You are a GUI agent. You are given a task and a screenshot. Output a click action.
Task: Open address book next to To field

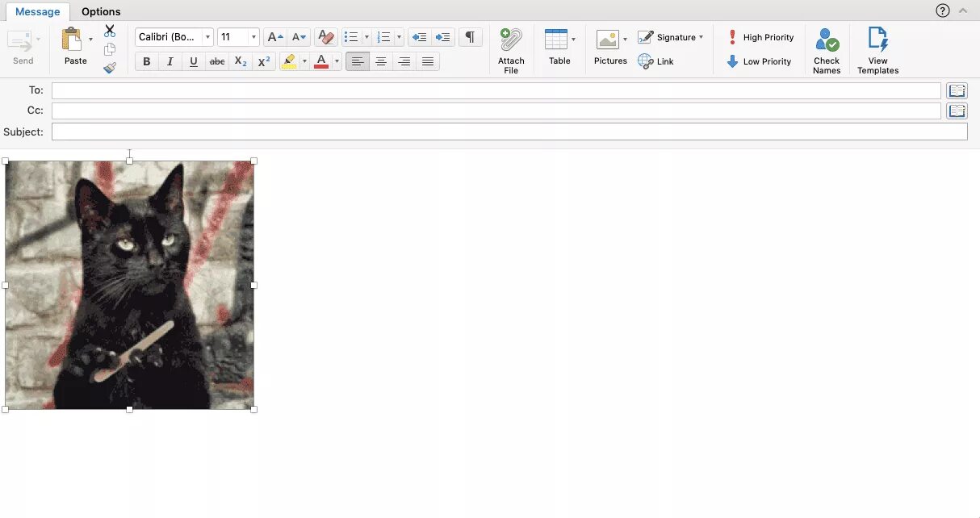click(x=957, y=90)
